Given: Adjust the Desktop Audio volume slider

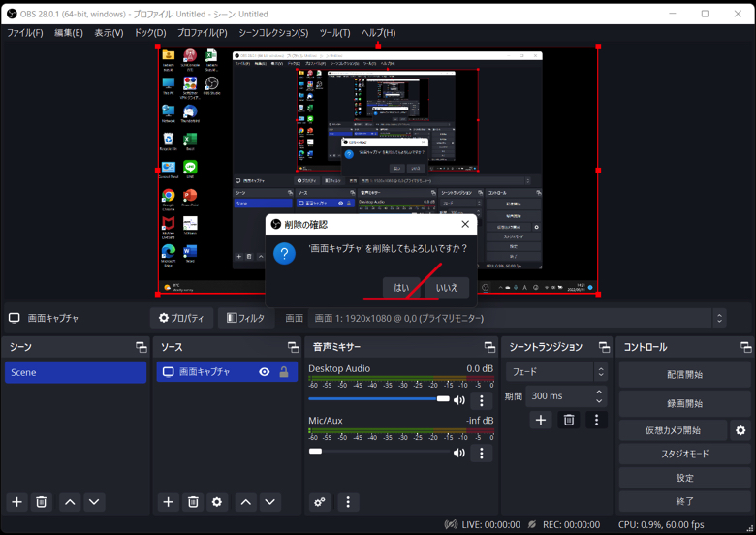Looking at the screenshot, I should (379, 399).
